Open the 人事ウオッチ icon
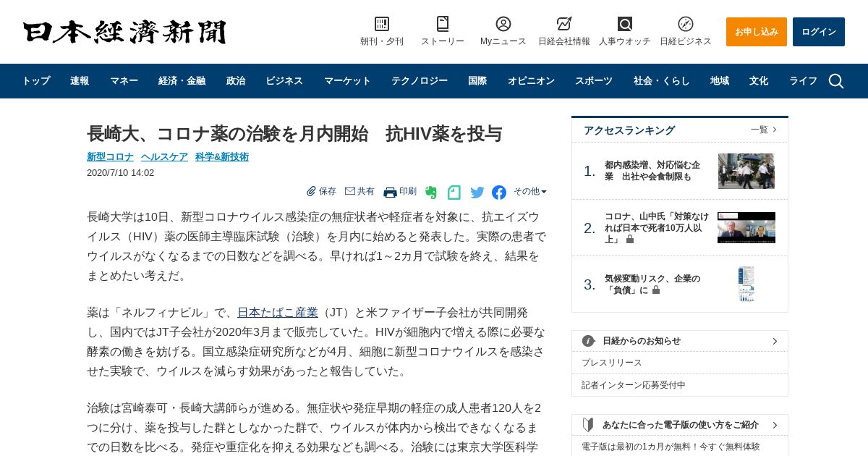This screenshot has height=456, width=868. [x=625, y=24]
